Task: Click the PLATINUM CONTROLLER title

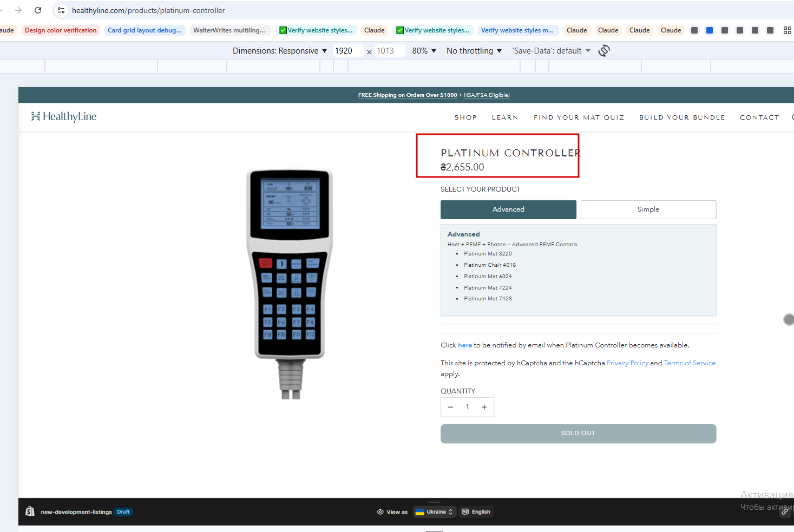Action: pyautogui.click(x=510, y=153)
